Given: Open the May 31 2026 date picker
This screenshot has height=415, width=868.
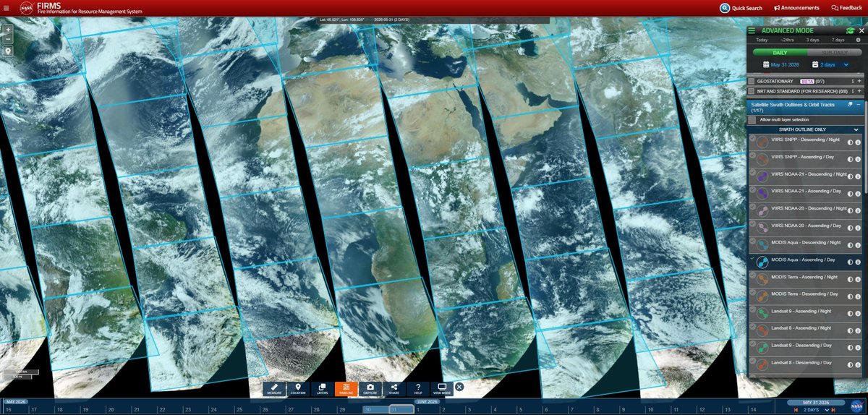Looking at the screenshot, I should tap(780, 64).
